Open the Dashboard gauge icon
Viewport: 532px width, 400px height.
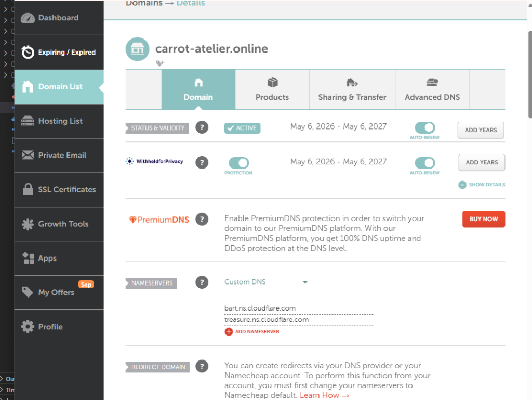28,18
